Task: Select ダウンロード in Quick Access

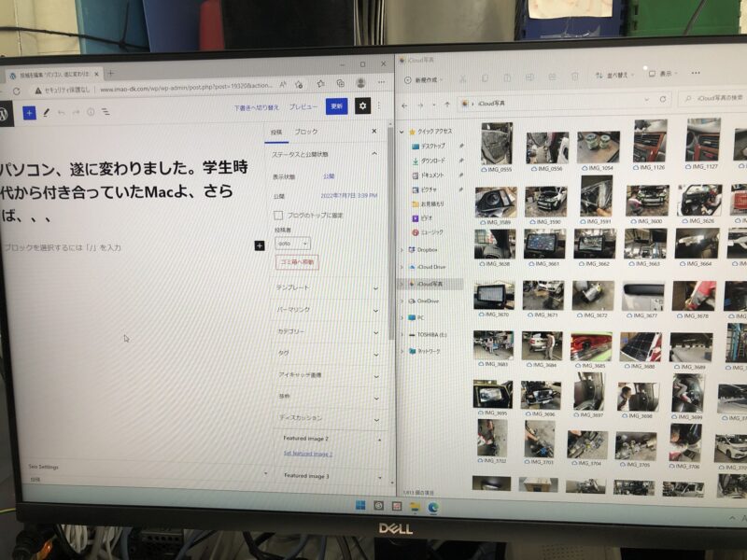Action: 433,161
